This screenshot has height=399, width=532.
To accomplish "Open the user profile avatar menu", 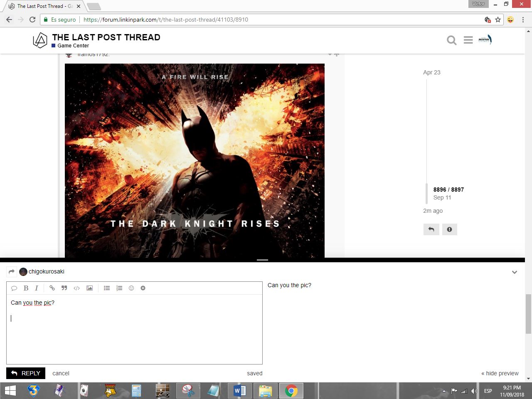I will tap(485, 40).
